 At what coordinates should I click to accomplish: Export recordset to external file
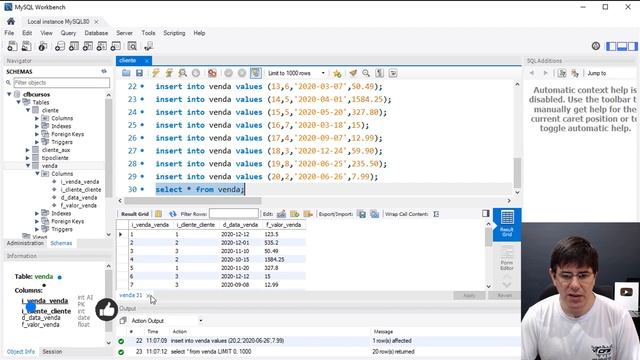click(362, 214)
